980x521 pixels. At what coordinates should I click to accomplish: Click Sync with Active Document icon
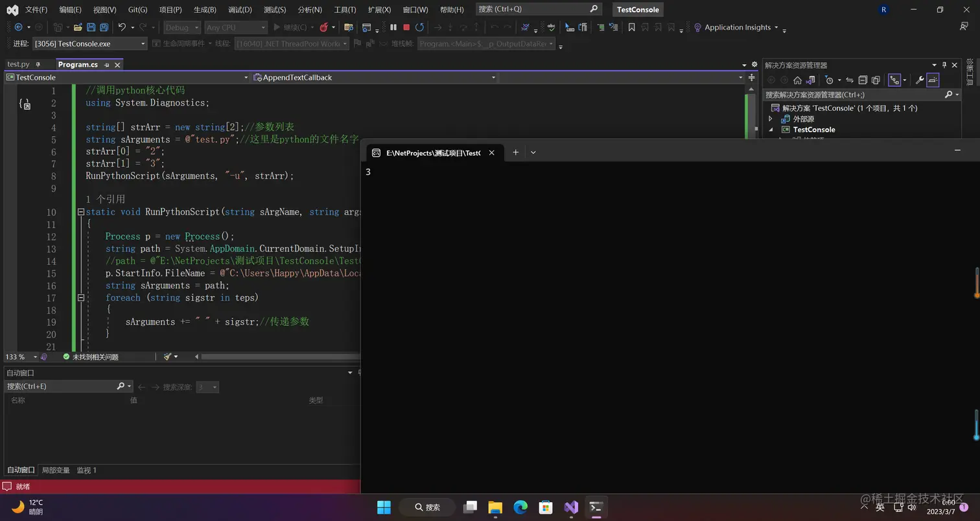tap(849, 80)
